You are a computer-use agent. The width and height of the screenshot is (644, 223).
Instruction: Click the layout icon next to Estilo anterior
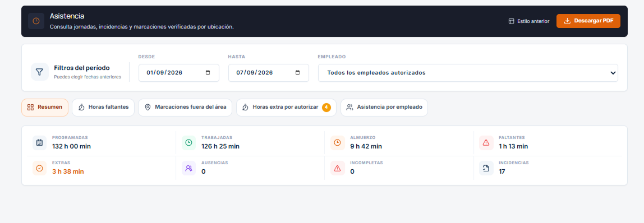(512, 21)
